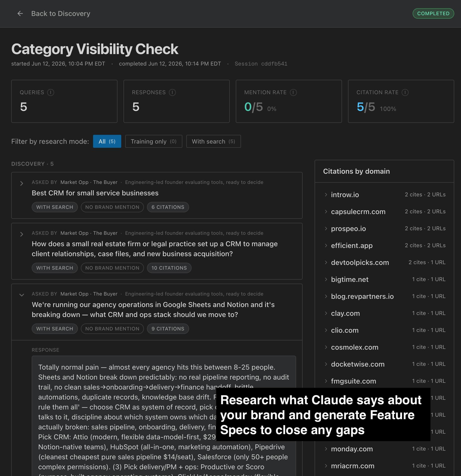Screen dimensions: 461x476
Task: Click '2 cites · 2 URLs' beside introw.io
Action: (425, 195)
